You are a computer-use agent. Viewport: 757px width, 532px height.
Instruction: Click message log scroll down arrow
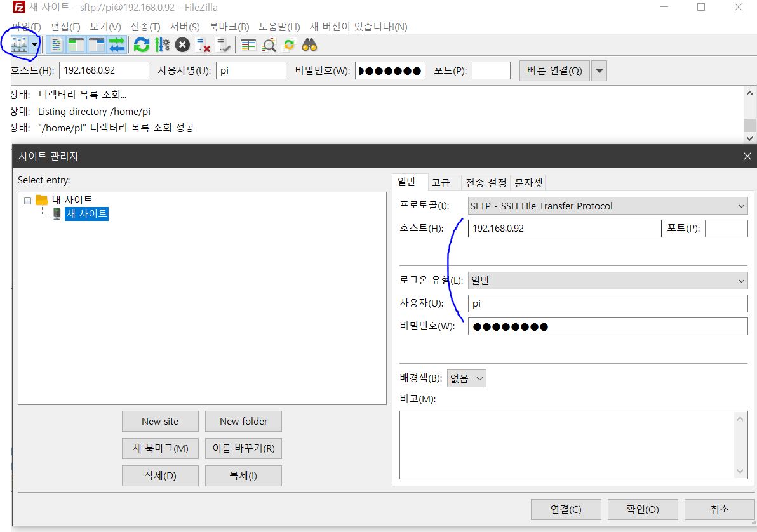pyautogui.click(x=749, y=138)
